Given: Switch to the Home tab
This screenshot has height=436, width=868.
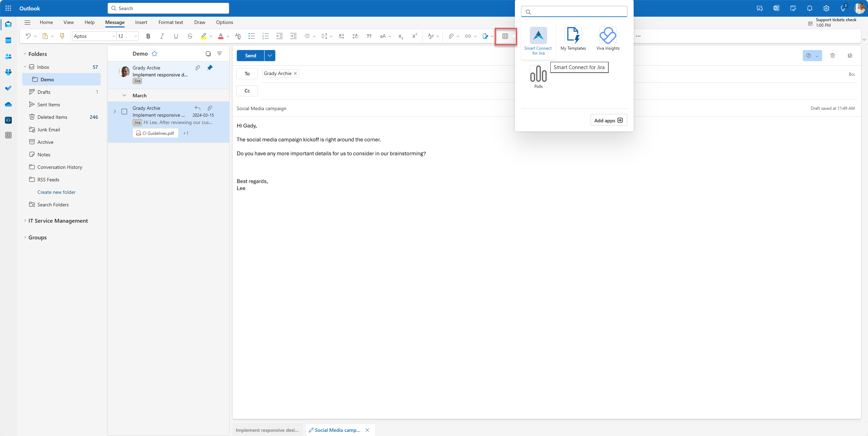Looking at the screenshot, I should 46,22.
